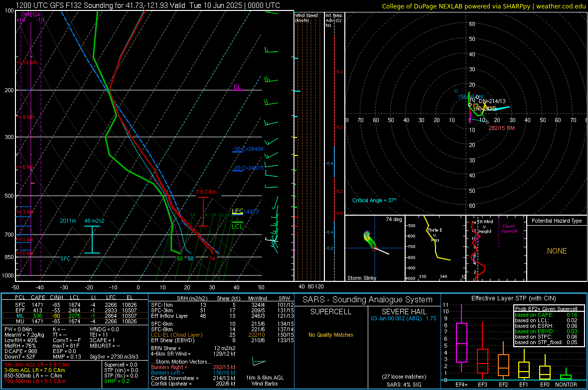Click the DN=214/13 hodograph label
Image resolution: width=588 pixels, height=390 pixels.
(x=492, y=101)
